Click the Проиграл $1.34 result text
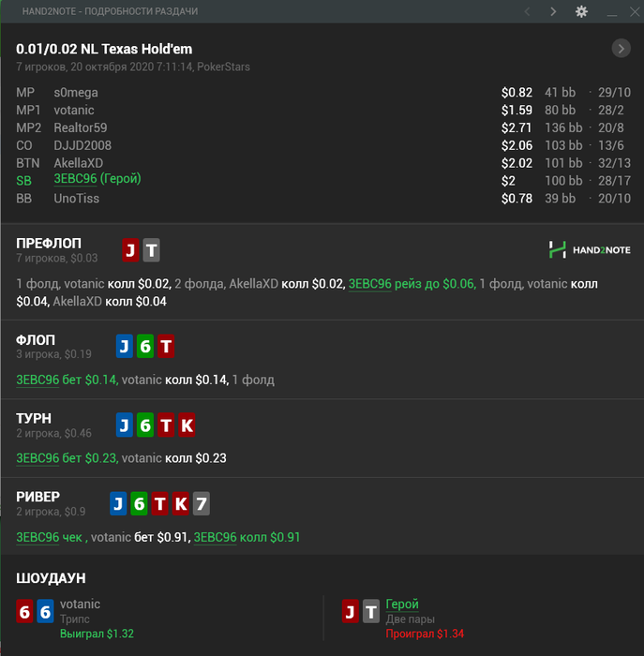Screen dimensions: 644x656 425,634
